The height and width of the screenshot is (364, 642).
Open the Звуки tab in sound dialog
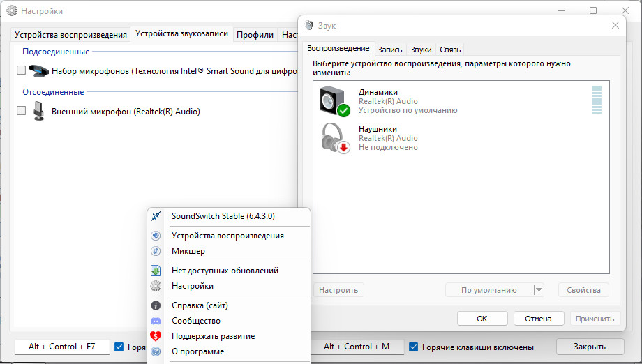pos(421,50)
